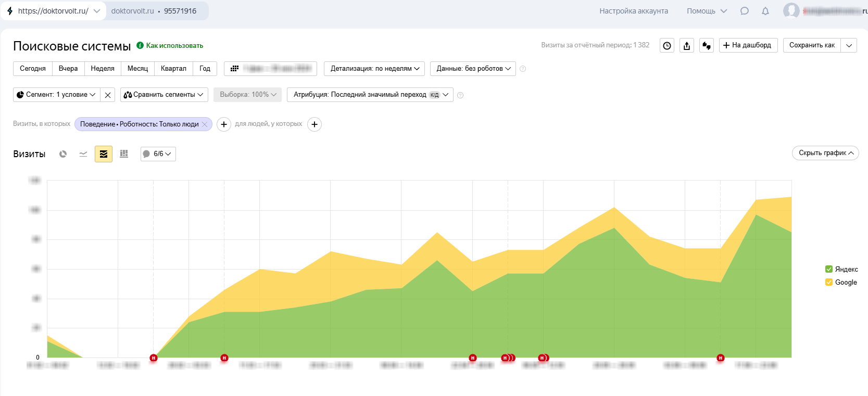Click 'Скрыть график' to hide chart
868x396 pixels.
tap(825, 153)
